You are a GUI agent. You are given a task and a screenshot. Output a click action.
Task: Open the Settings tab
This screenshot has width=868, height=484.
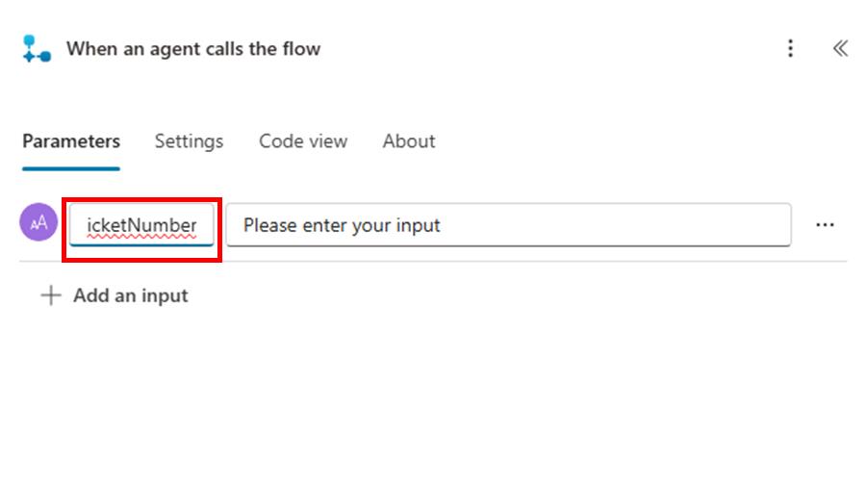pyautogui.click(x=189, y=141)
